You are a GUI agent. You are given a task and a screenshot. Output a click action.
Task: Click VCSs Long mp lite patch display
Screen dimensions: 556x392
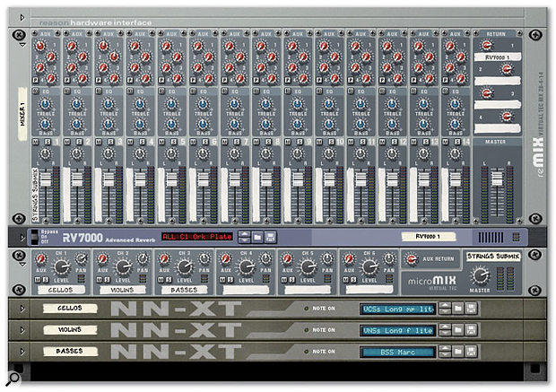point(398,309)
